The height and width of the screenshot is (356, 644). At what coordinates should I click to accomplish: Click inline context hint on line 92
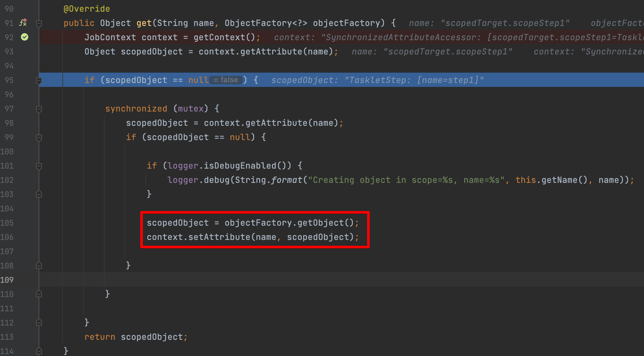tap(459, 37)
